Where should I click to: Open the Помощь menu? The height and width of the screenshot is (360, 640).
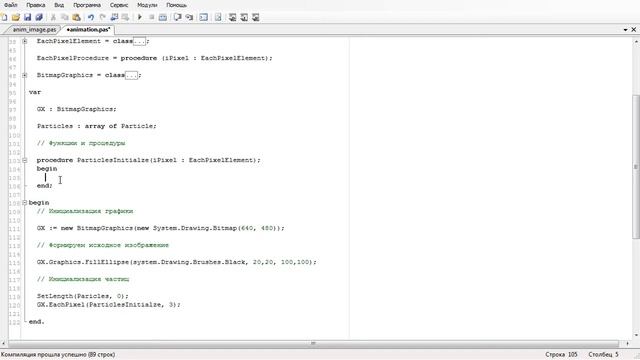tap(176, 5)
